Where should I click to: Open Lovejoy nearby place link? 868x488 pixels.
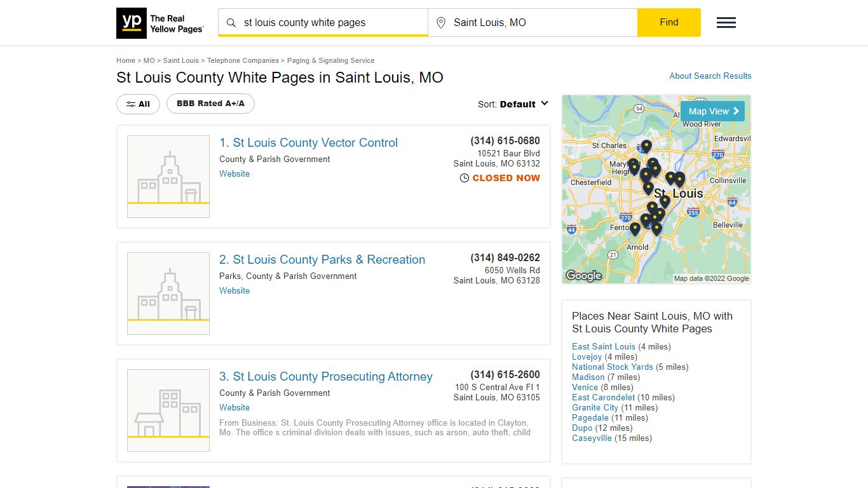coord(587,356)
